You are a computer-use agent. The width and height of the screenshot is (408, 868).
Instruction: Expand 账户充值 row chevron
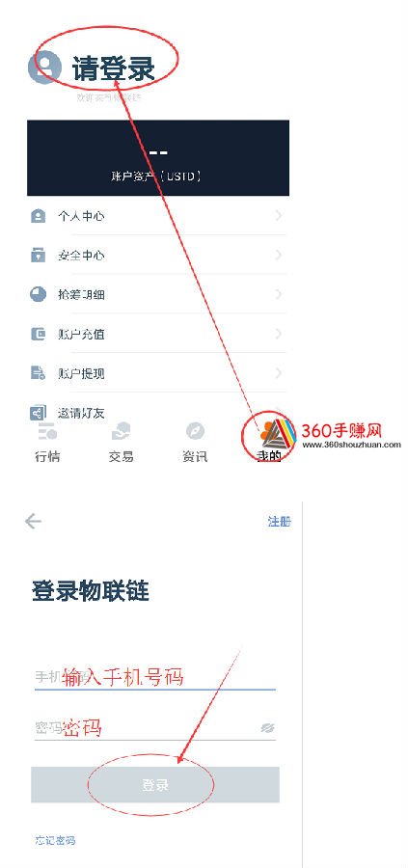click(279, 334)
